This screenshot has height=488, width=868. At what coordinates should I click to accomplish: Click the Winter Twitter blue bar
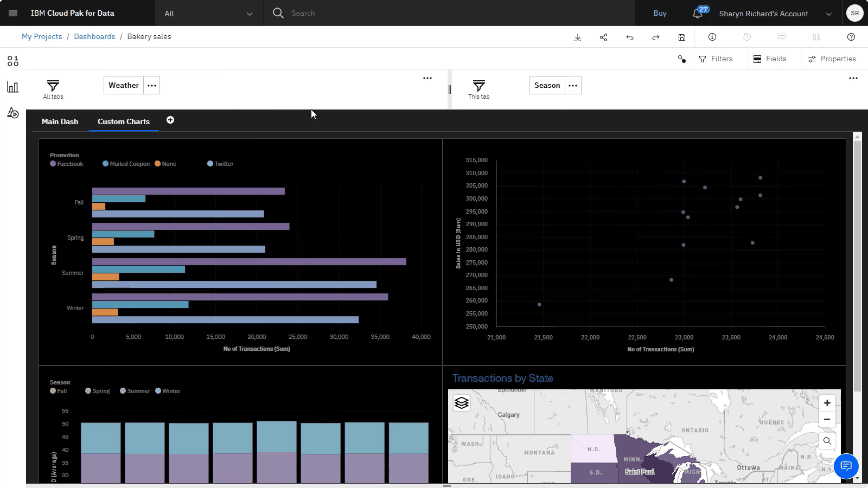coord(225,320)
